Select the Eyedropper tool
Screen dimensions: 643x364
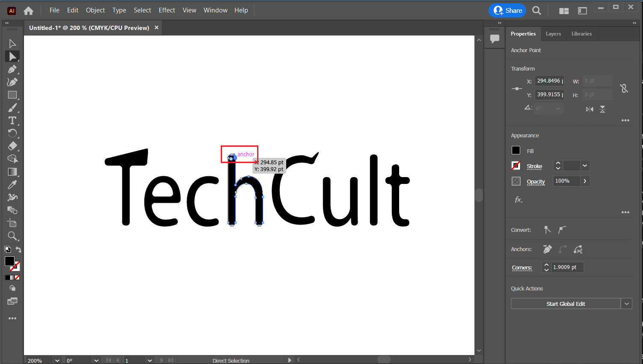[12, 185]
